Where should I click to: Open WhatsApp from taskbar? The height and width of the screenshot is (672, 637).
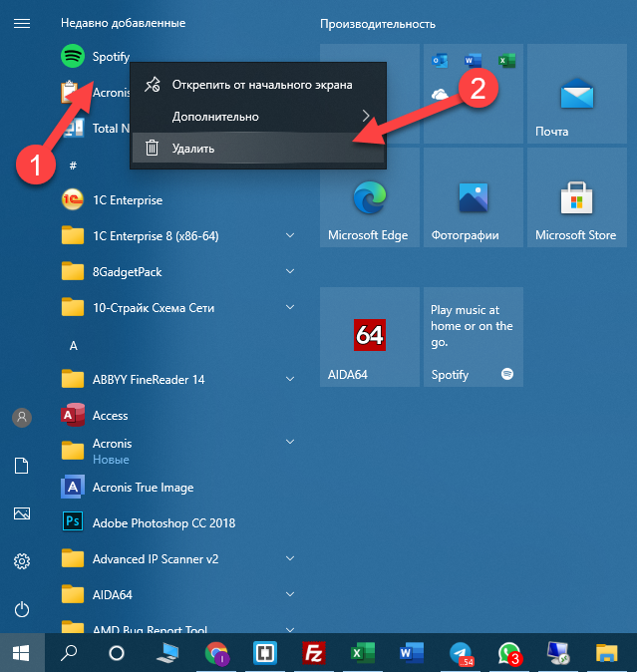coord(509,654)
